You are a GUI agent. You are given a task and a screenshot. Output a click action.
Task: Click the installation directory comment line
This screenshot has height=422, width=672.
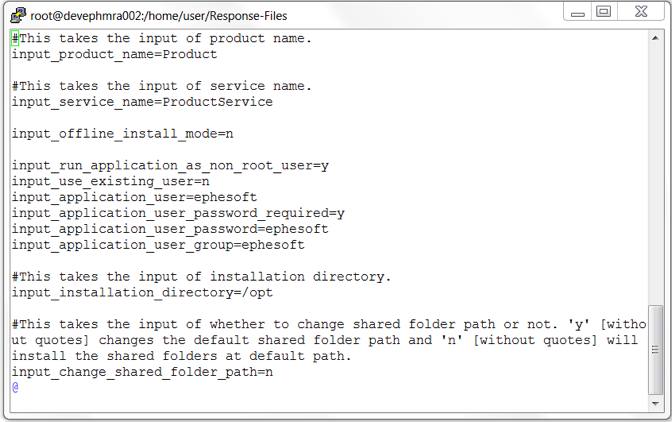click(x=201, y=277)
